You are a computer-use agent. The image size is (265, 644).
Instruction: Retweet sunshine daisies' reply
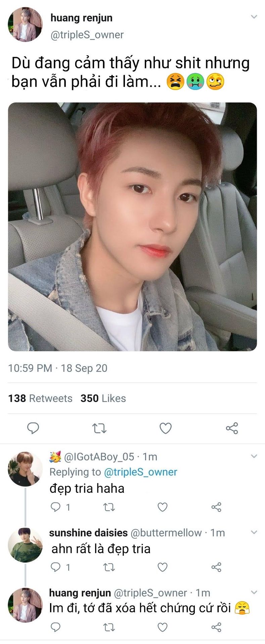109,567
